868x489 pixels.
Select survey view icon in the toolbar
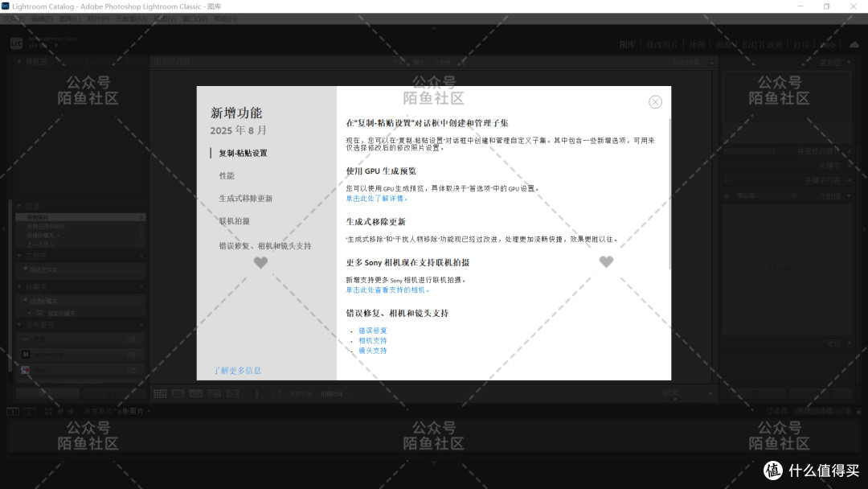tap(215, 394)
